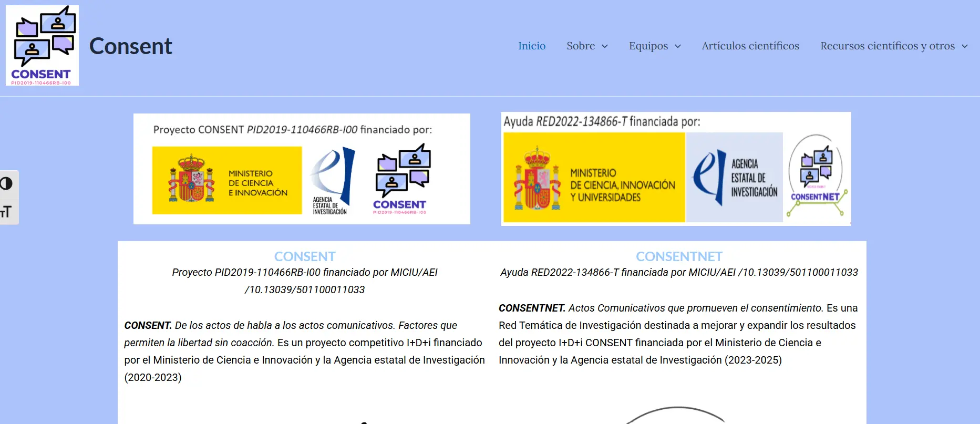
Task: Go to the Inicio menu item
Action: 532,46
